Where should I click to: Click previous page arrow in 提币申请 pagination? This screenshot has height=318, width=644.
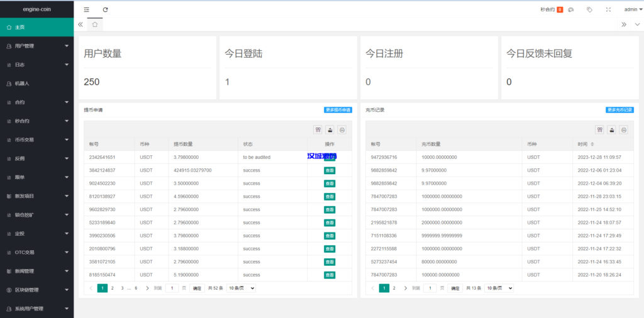pyautogui.click(x=91, y=288)
